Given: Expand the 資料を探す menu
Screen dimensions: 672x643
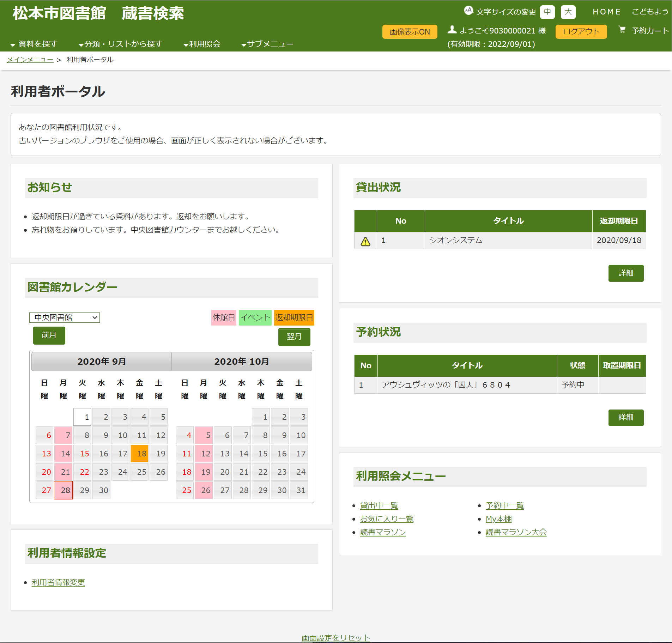Looking at the screenshot, I should pyautogui.click(x=34, y=44).
